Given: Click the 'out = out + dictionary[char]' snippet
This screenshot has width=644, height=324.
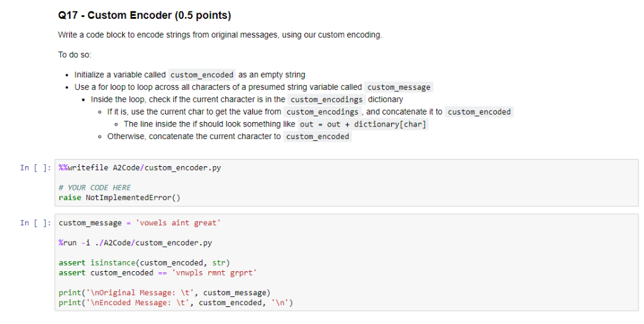Looking at the screenshot, I should click(363, 124).
